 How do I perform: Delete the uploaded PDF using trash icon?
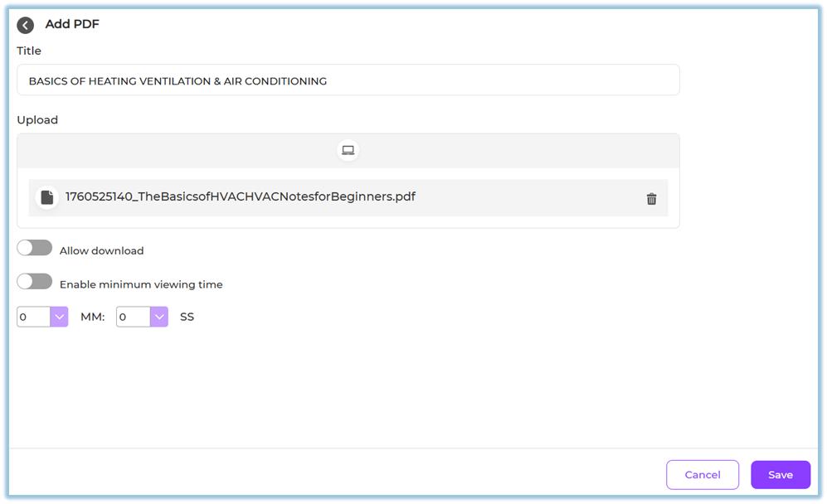coord(651,199)
